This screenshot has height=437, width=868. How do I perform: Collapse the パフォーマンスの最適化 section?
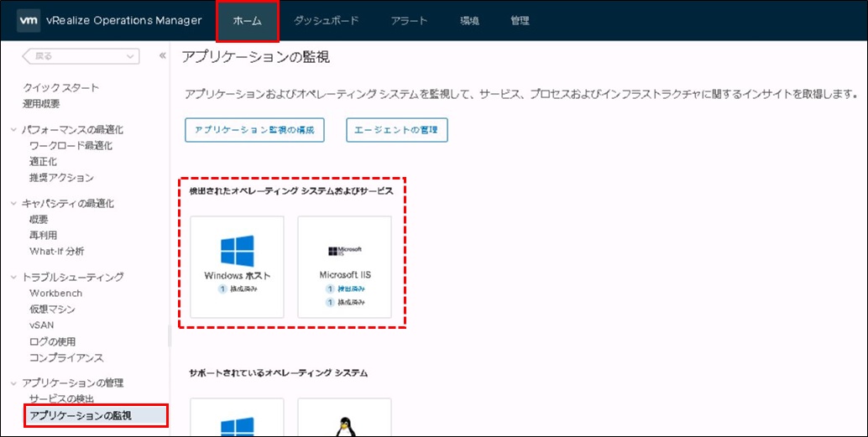tap(13, 130)
